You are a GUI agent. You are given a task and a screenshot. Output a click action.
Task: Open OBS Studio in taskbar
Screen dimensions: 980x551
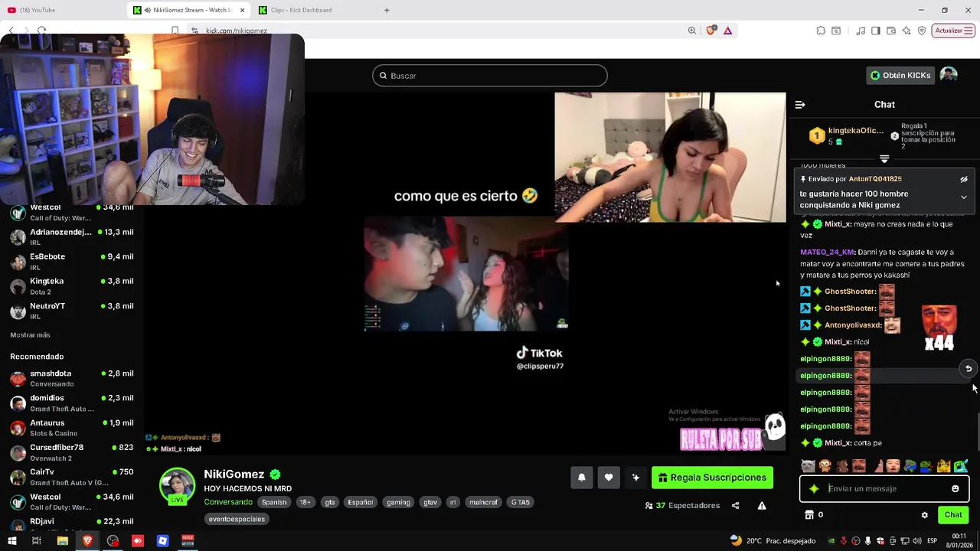pyautogui.click(x=113, y=541)
